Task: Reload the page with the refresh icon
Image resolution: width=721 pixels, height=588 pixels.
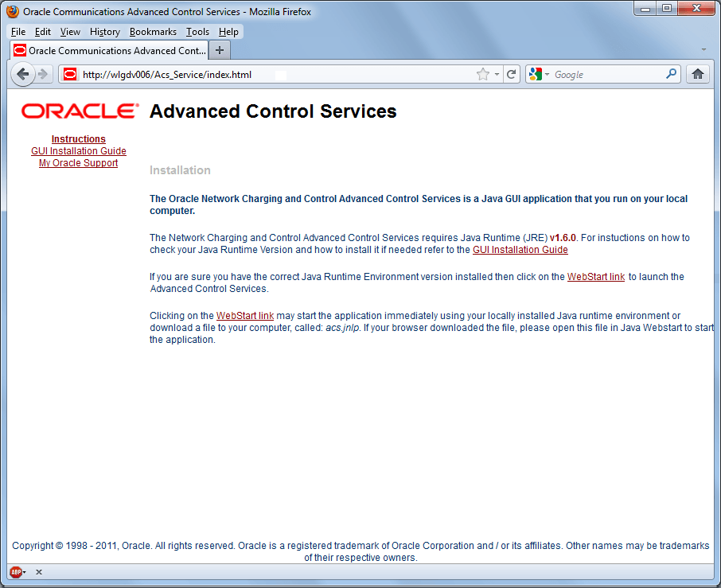Action: [x=512, y=74]
